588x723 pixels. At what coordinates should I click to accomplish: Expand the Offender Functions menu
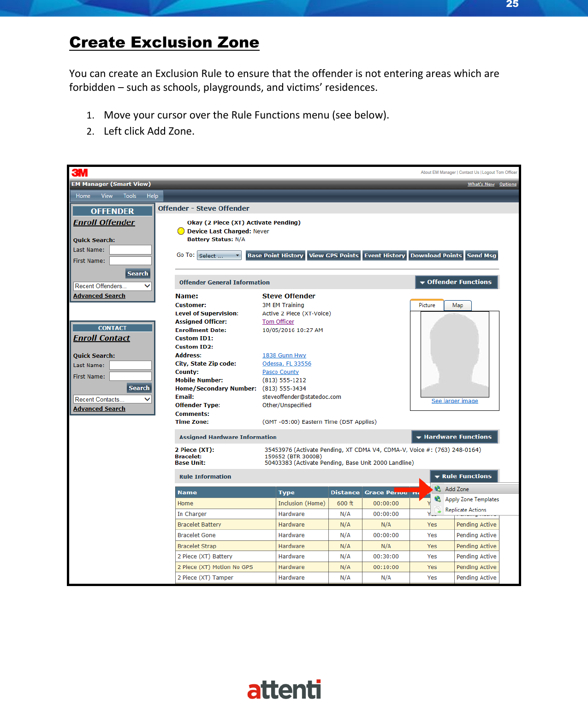(x=456, y=282)
